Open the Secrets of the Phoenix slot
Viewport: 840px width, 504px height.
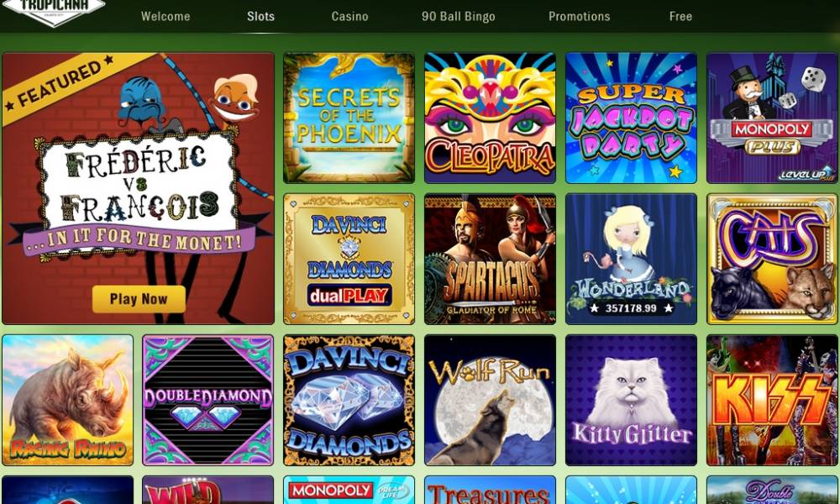pos(349,118)
